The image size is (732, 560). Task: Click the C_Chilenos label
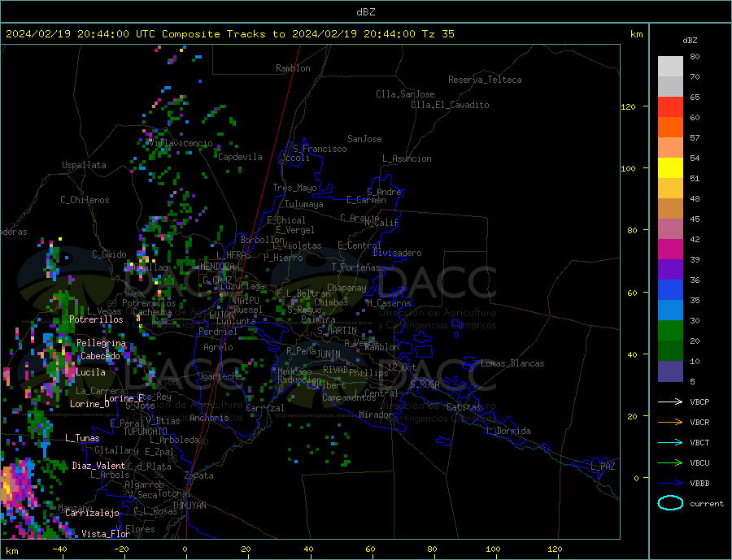tap(85, 200)
